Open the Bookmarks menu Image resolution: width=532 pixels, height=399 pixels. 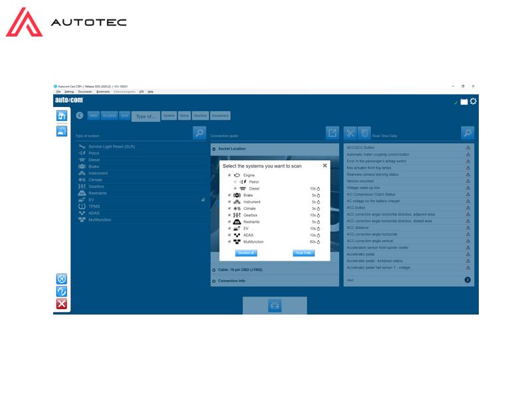coord(103,92)
